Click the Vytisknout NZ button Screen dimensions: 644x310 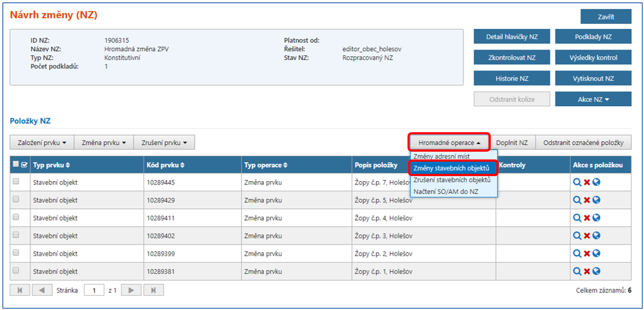coord(593,78)
